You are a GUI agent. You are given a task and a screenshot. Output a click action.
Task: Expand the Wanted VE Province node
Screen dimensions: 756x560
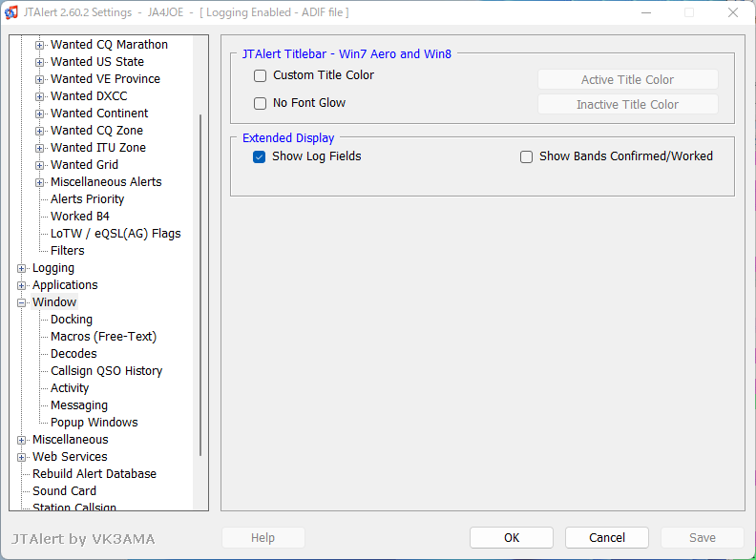coord(39,79)
